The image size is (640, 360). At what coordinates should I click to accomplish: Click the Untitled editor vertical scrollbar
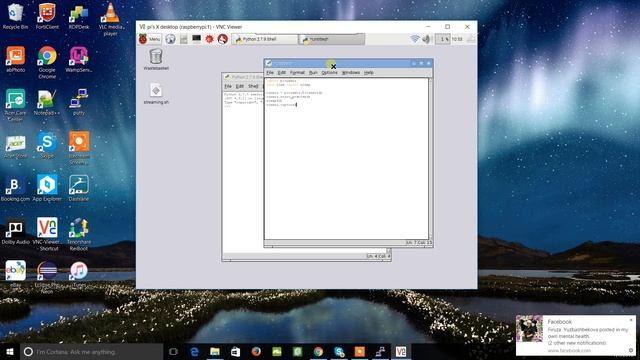431,158
